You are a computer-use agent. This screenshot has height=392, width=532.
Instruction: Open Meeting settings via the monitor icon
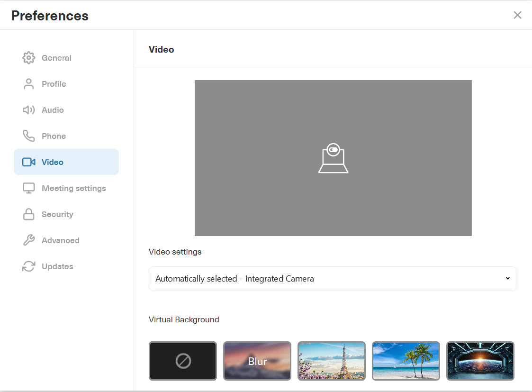(x=29, y=188)
